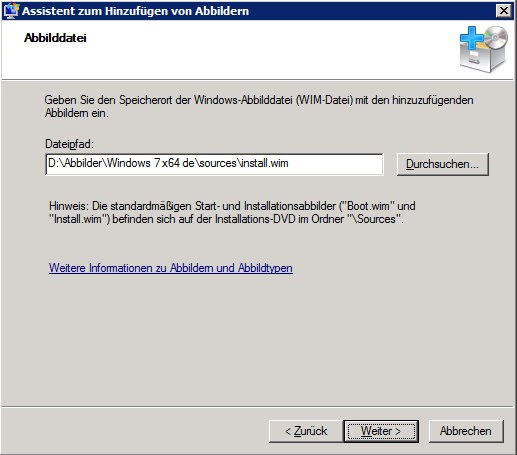This screenshot has width=517, height=455.
Task: Click the CD disc in the wizard graphic
Action: point(496,37)
